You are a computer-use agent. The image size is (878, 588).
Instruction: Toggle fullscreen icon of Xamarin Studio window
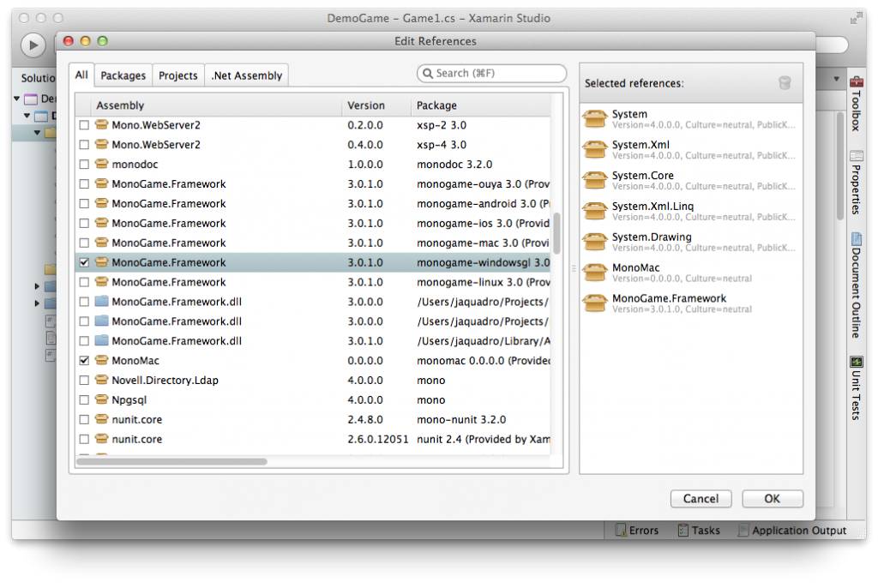(856, 19)
